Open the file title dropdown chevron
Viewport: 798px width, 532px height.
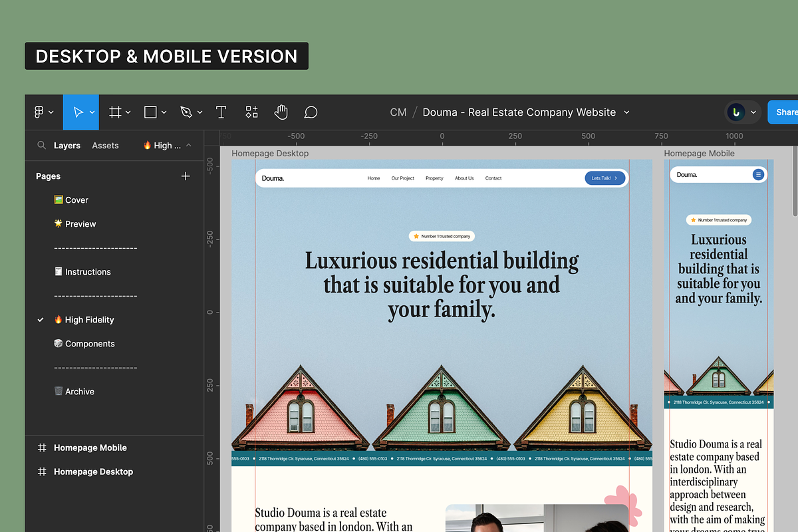626,112
